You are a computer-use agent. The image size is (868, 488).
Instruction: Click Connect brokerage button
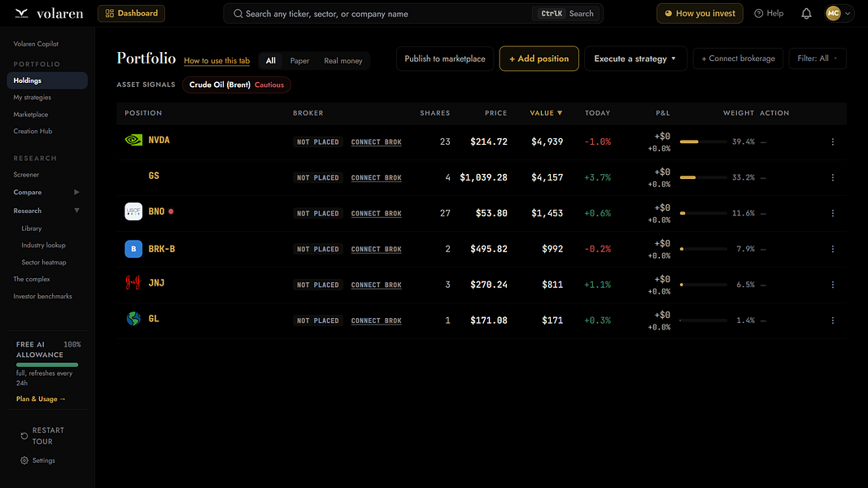(x=738, y=58)
